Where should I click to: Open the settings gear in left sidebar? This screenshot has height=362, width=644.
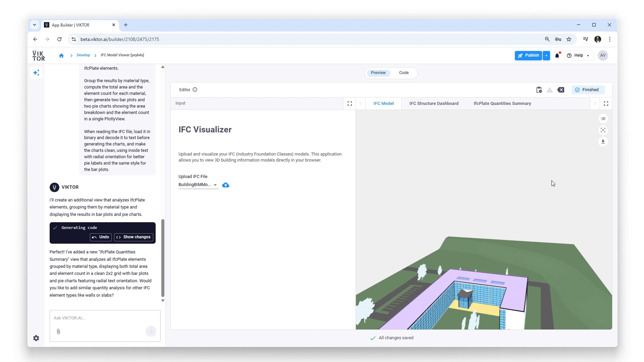click(36, 338)
